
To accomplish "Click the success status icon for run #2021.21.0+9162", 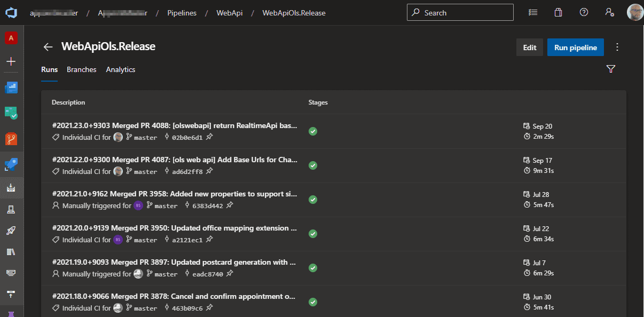I will pos(313,200).
